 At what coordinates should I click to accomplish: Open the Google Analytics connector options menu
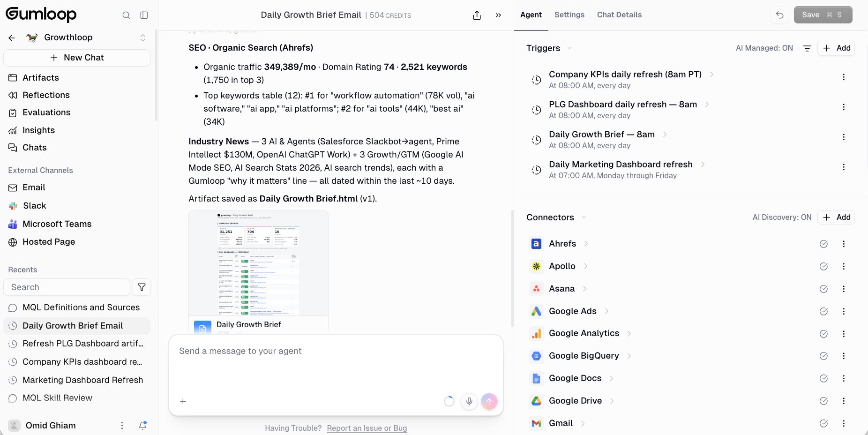[844, 334]
